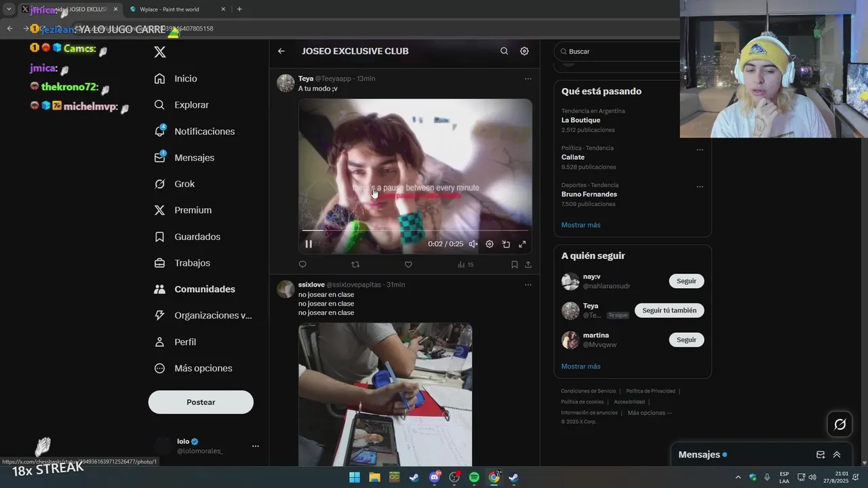The height and width of the screenshot is (488, 868).
Task: Seek on the video progress bar
Action: coord(415,230)
